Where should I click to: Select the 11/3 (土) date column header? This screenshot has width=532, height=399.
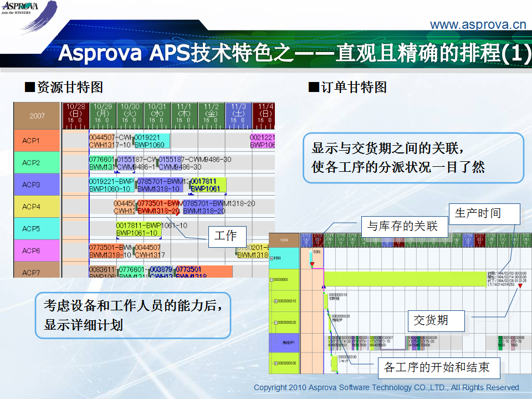tap(238, 116)
